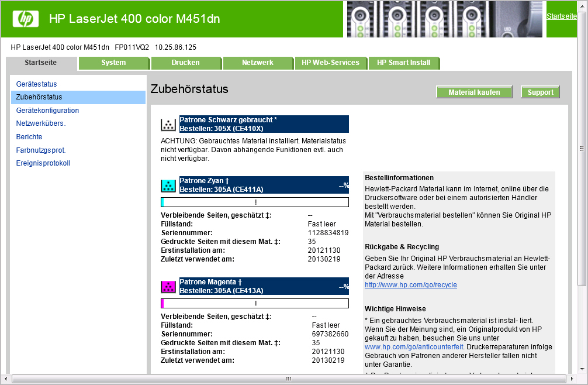Click magenta serial number 697382660

(x=330, y=334)
